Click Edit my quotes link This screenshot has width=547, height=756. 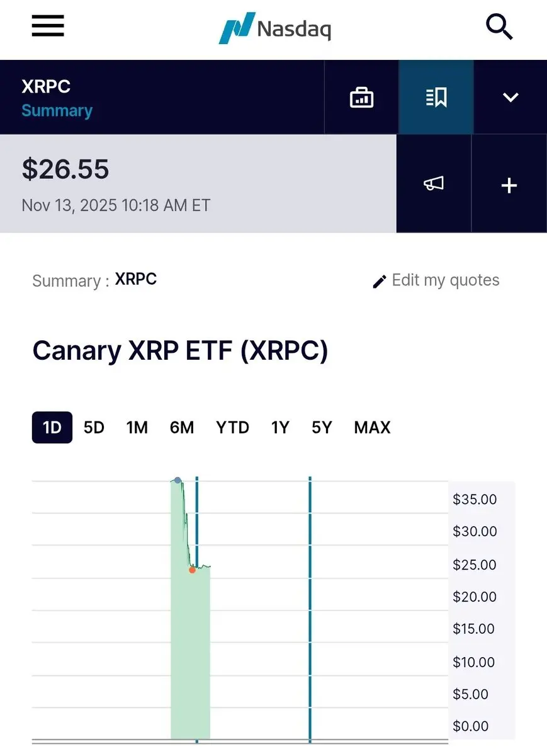[446, 280]
